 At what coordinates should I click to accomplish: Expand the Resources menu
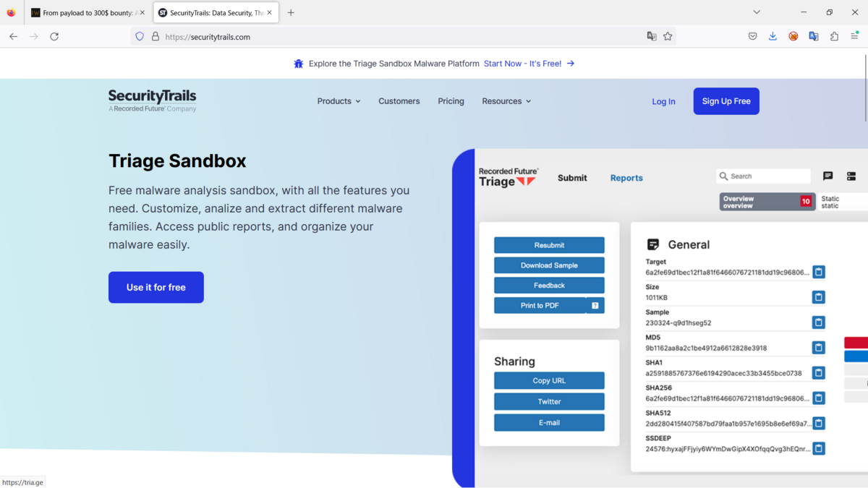click(506, 101)
